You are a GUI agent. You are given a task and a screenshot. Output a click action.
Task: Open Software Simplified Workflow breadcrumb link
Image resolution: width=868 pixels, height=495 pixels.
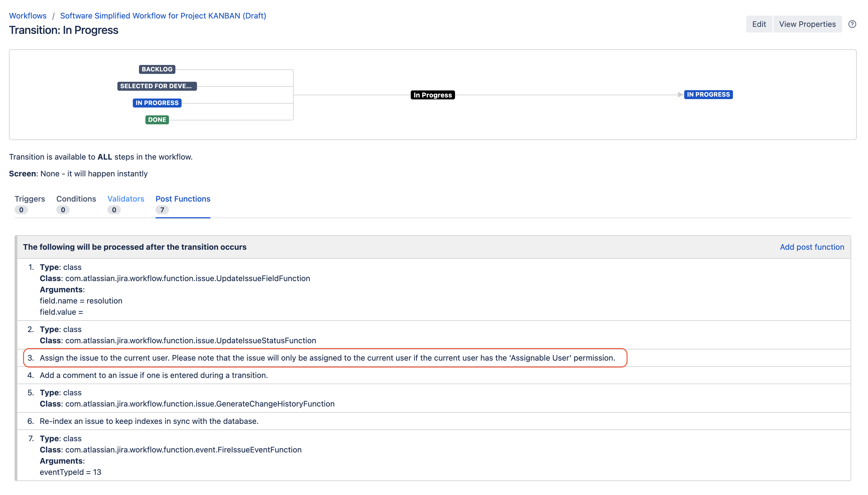pos(163,16)
